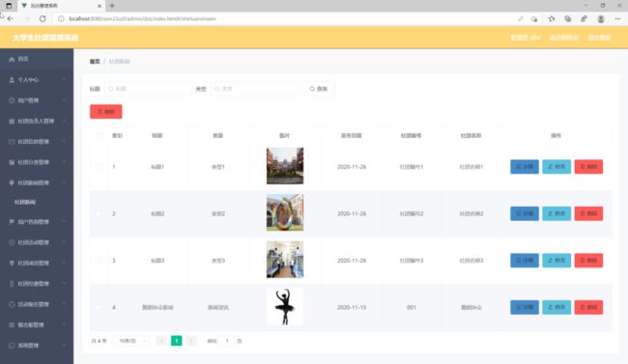Open the browser profile avatar icon
This screenshot has width=628, height=364.
click(601, 18)
